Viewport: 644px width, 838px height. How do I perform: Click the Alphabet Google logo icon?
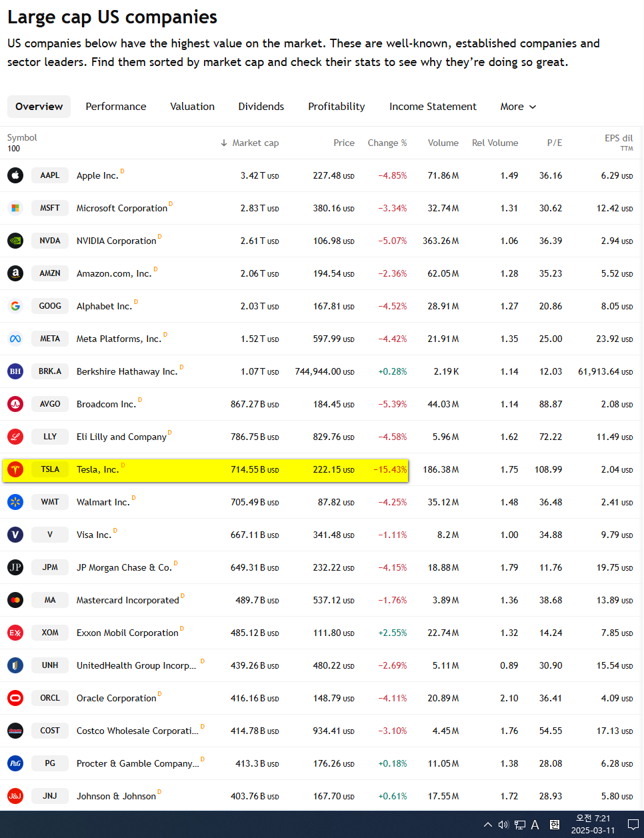(x=15, y=306)
